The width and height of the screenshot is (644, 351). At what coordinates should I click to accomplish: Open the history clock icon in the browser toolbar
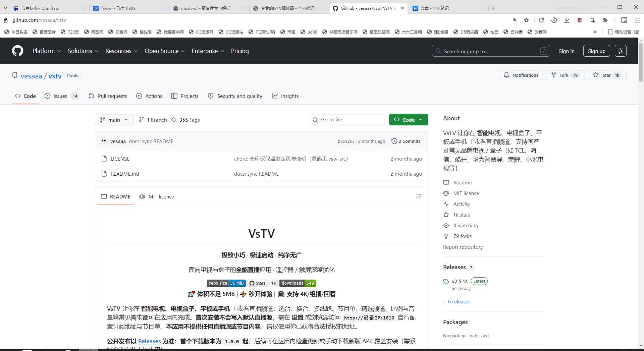click(x=554, y=20)
